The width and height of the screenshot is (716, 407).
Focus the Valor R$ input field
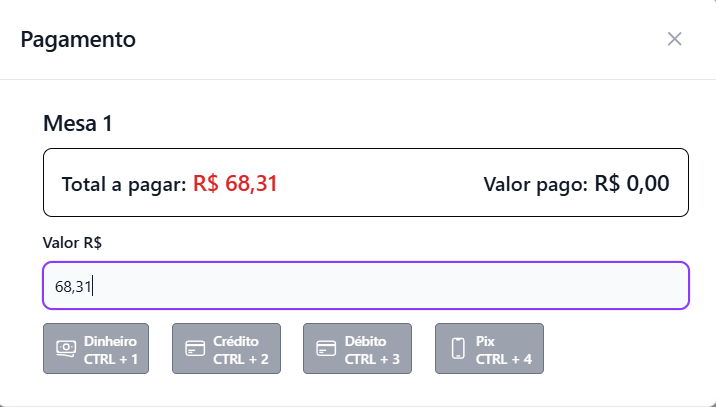365,287
